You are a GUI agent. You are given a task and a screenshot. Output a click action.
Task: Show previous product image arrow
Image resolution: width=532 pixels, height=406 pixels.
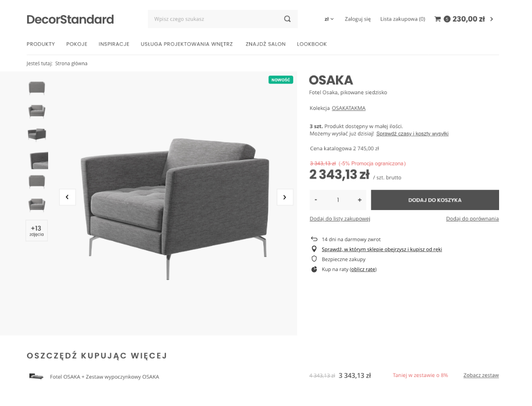[x=67, y=197]
